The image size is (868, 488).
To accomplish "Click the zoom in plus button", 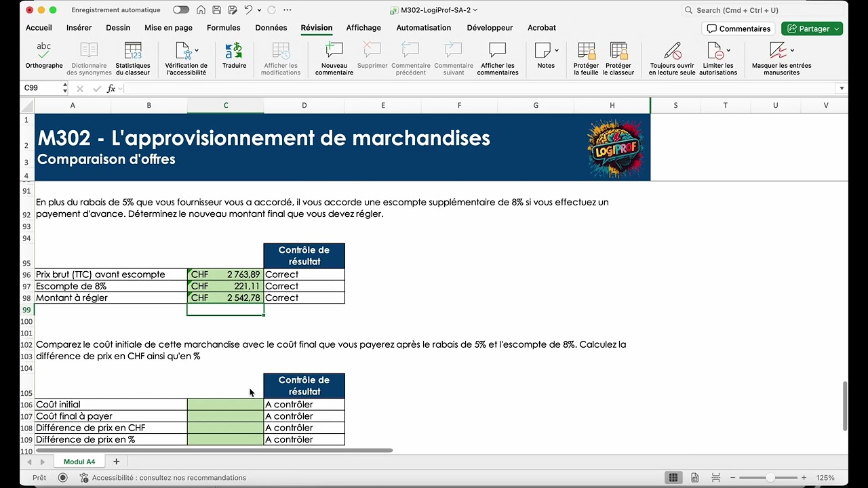I will click(804, 478).
